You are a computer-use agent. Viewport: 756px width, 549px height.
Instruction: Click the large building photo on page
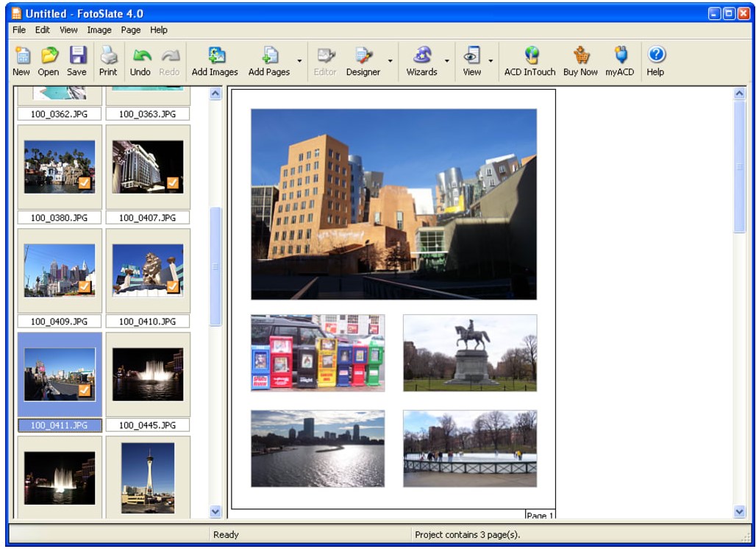click(x=393, y=204)
